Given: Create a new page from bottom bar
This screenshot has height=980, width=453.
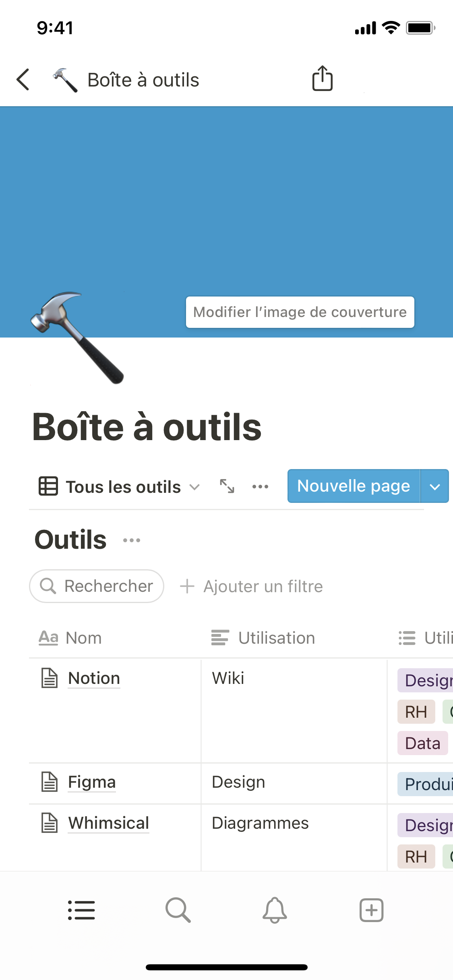Looking at the screenshot, I should tap(371, 910).
